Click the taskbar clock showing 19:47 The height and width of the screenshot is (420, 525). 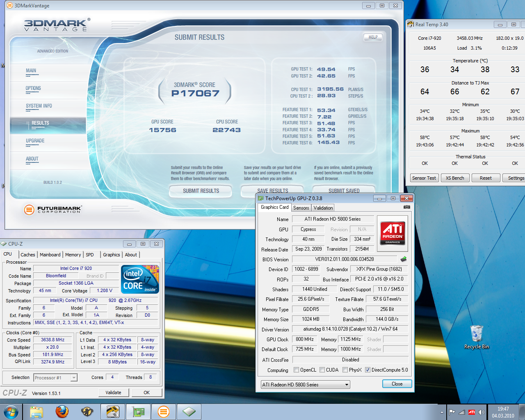[x=503, y=412]
